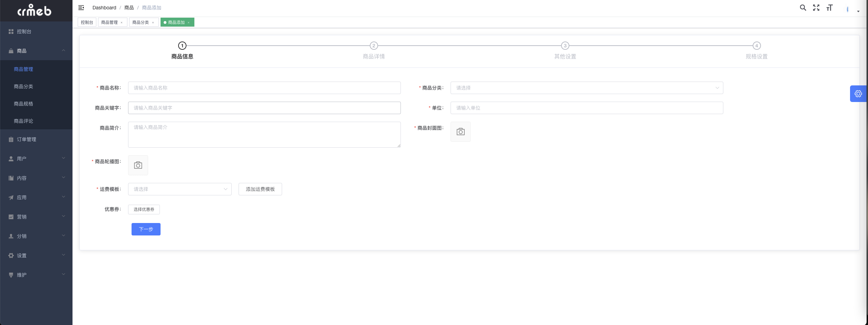The image size is (868, 325).
Task: Open font size setting icon
Action: [829, 8]
